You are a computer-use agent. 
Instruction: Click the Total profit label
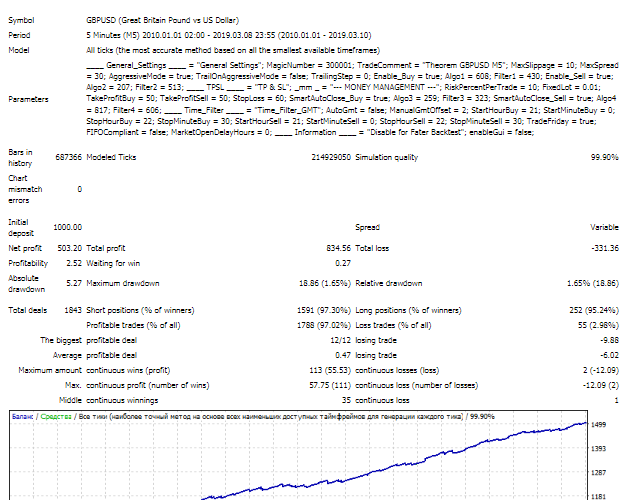pos(106,248)
